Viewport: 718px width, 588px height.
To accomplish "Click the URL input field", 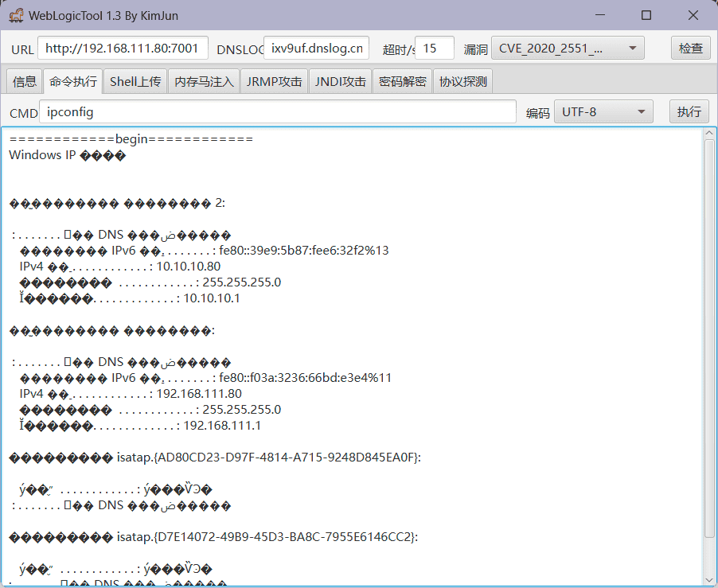I will point(123,49).
